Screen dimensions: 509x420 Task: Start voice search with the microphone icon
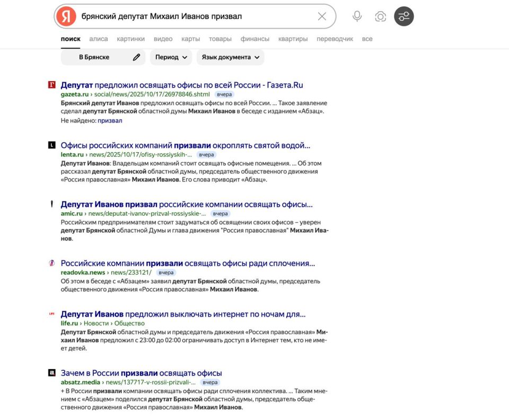pos(356,16)
